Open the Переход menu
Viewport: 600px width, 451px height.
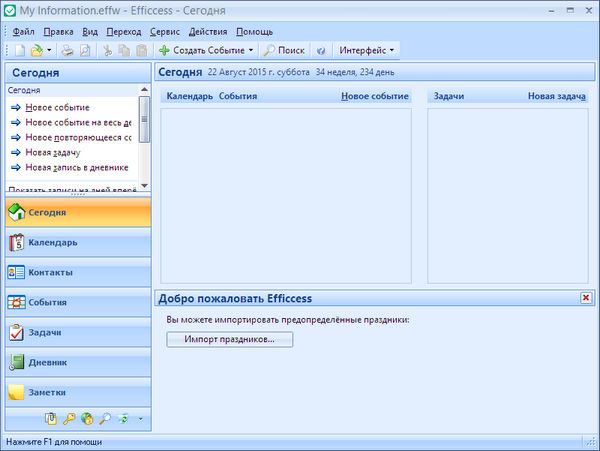(x=124, y=32)
